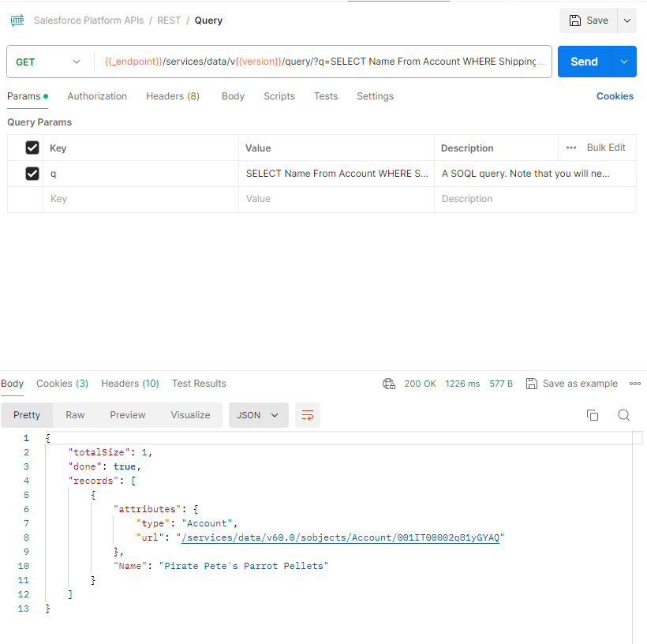Click the Save button

tap(589, 21)
